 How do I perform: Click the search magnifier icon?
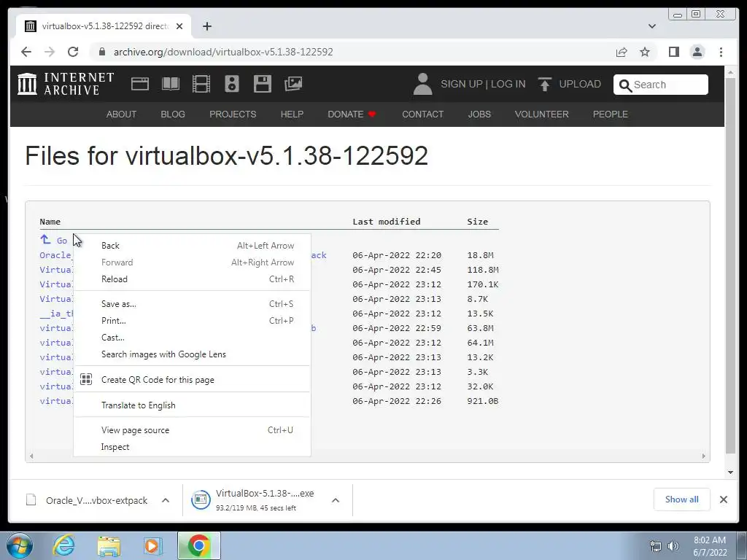625,85
